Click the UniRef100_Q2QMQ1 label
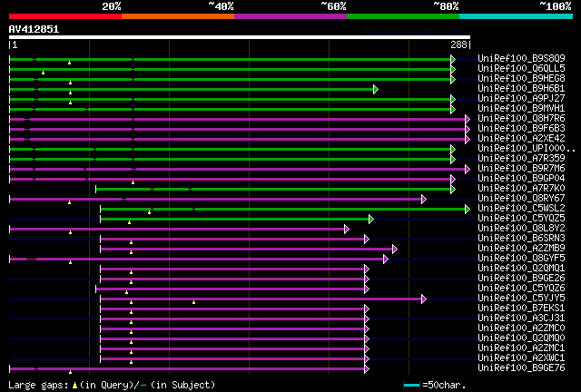Image resolution: width=581 pixels, height=392 pixels. coord(521,269)
